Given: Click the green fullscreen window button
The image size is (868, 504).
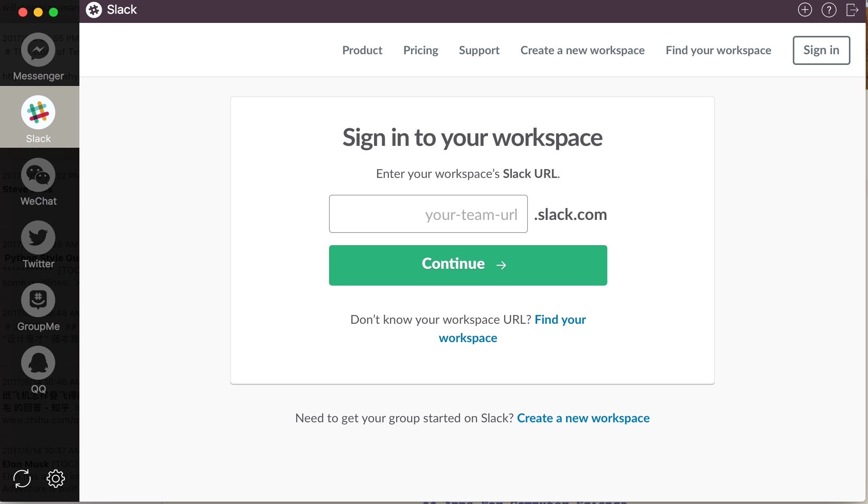Looking at the screenshot, I should [53, 12].
